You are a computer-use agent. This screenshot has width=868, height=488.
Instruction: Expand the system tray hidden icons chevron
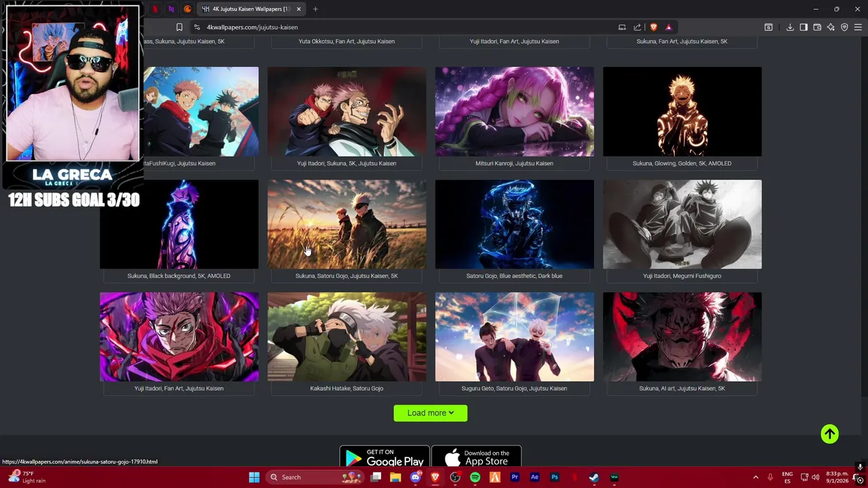click(756, 477)
